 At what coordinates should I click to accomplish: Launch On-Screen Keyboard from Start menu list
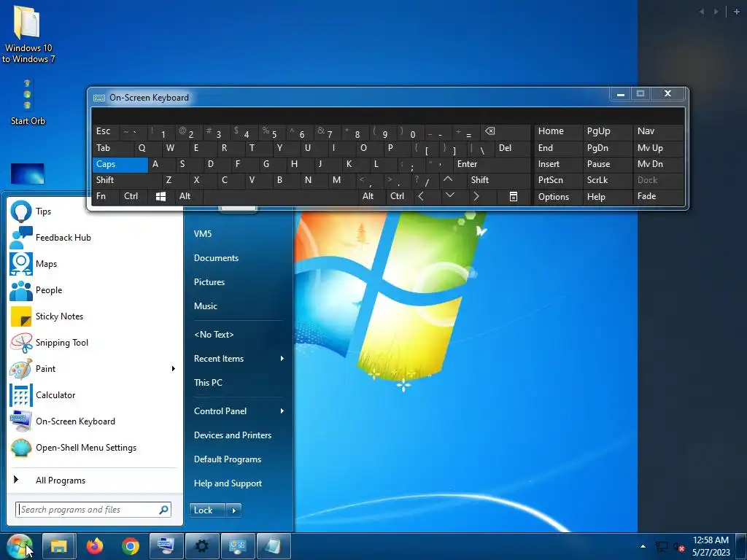(94, 421)
